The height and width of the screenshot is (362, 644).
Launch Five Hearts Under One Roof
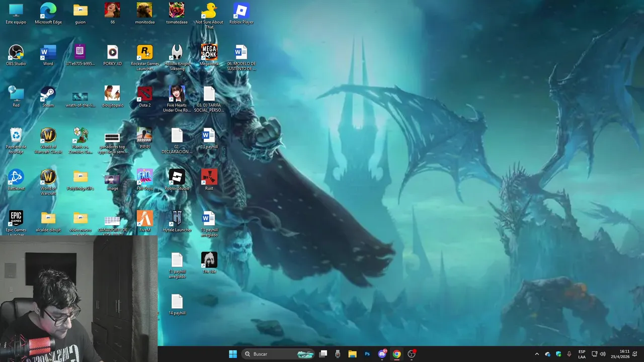pos(177,99)
